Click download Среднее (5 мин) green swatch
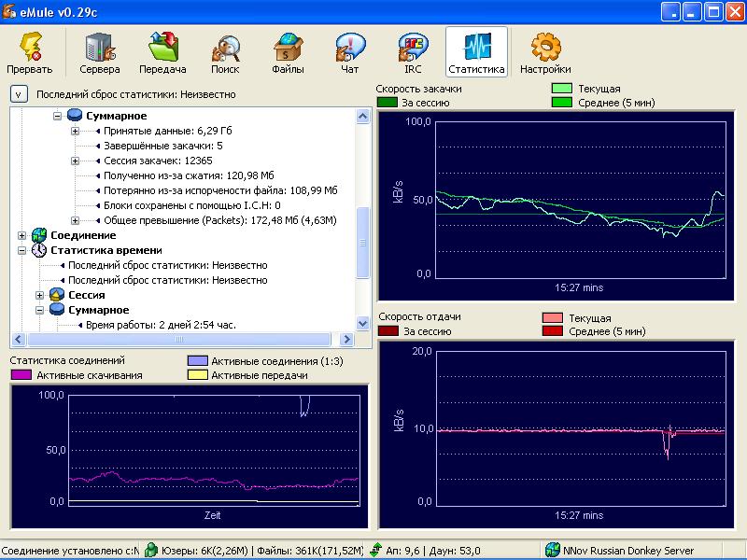 (562, 102)
